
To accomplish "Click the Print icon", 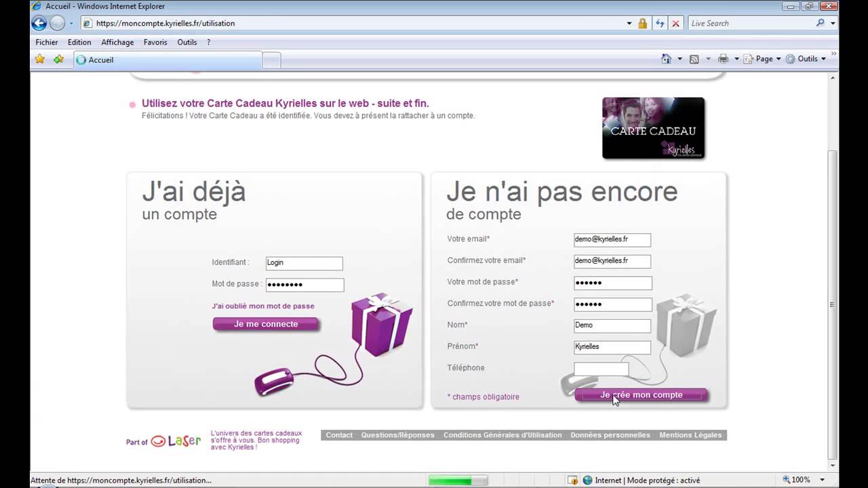I will coord(723,60).
